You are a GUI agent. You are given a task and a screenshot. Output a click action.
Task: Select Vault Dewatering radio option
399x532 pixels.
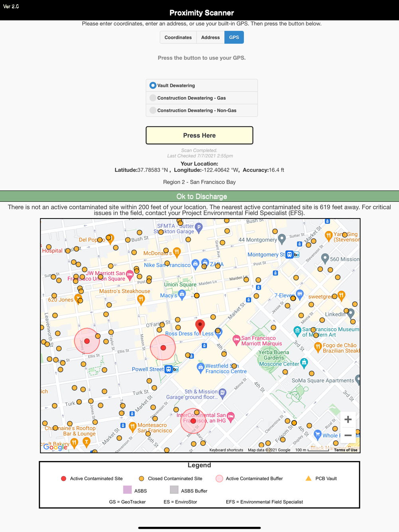tap(202, 85)
